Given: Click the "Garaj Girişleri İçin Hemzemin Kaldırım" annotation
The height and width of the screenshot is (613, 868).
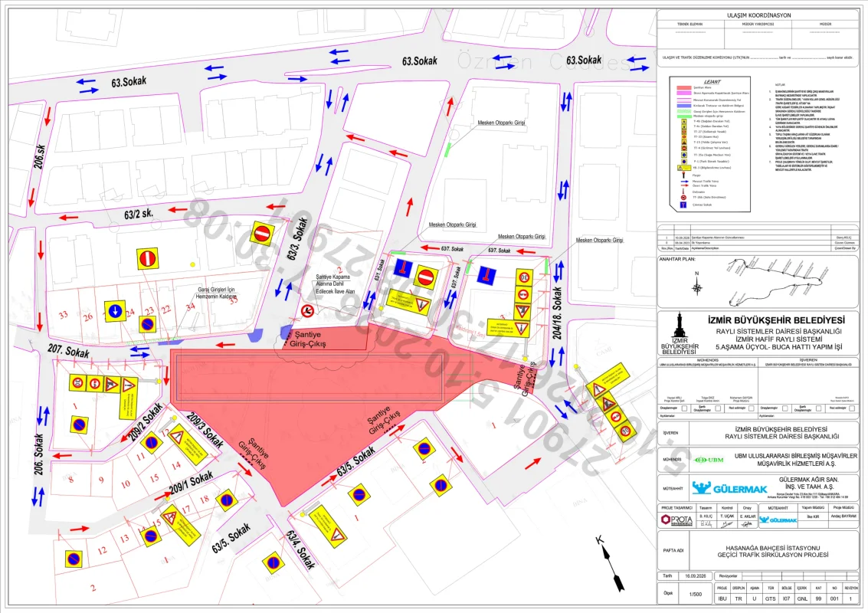Looking at the screenshot, I should [216, 293].
